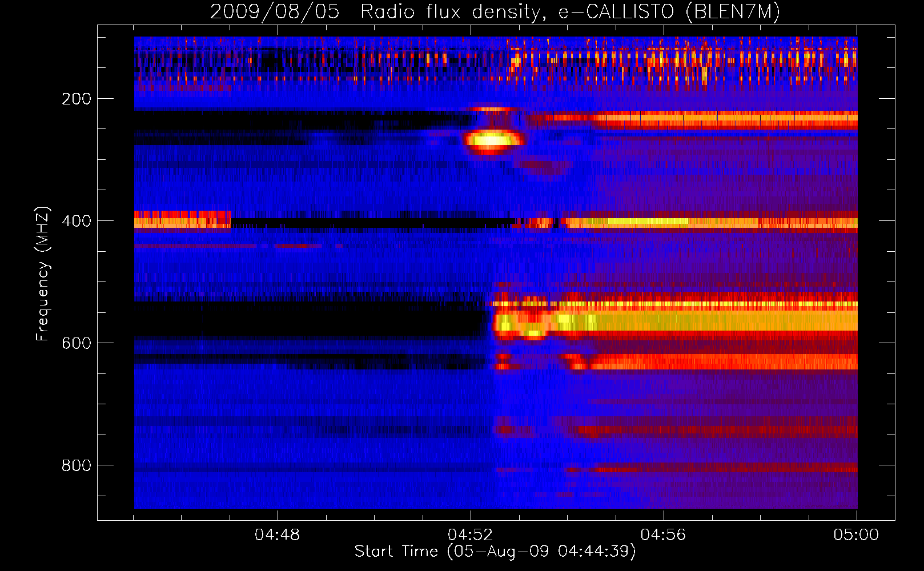Click the 400 frequency tick label
Screen dimensions: 924x571
tap(77, 221)
